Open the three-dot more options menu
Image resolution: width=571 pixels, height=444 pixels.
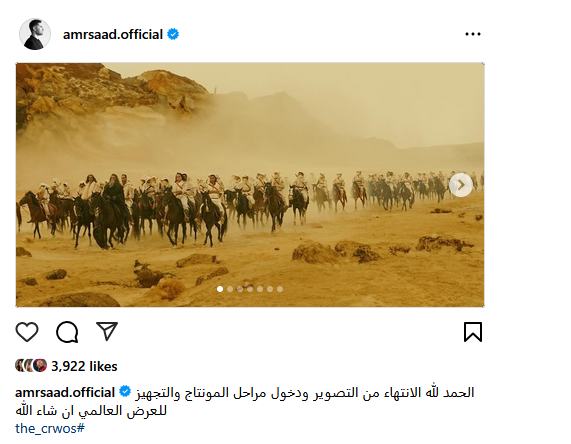point(473,34)
